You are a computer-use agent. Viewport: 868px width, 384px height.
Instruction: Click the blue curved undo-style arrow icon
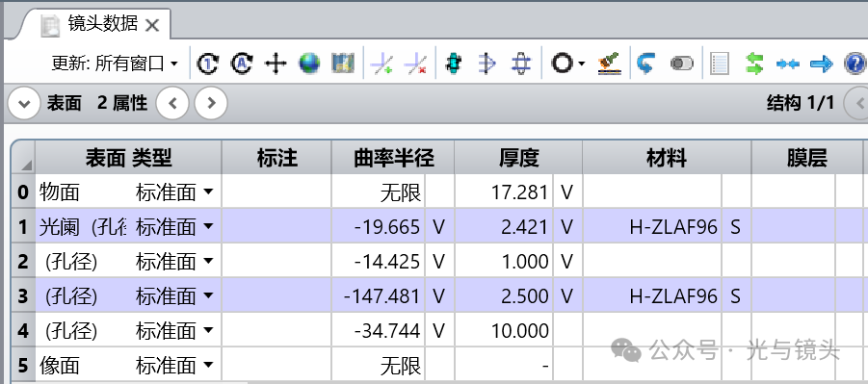click(645, 64)
